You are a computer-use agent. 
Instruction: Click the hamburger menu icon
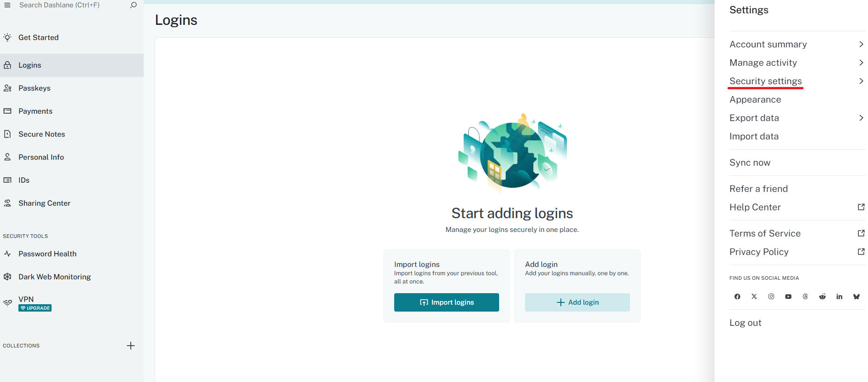tap(7, 5)
